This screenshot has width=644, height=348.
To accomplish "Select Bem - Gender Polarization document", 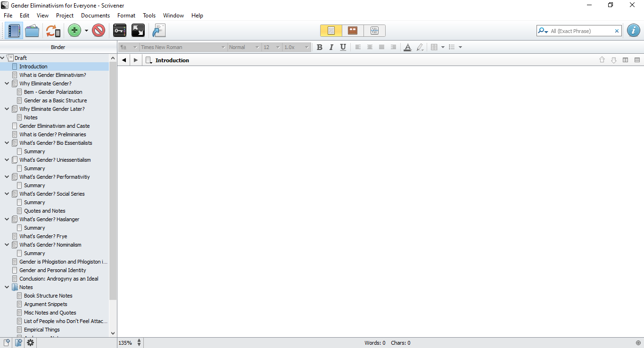I will tap(53, 92).
